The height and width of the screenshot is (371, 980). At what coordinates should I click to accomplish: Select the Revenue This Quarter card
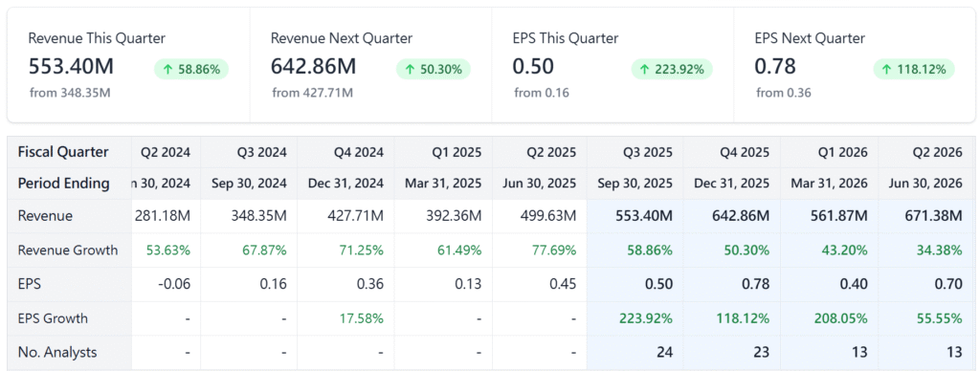pyautogui.click(x=129, y=65)
